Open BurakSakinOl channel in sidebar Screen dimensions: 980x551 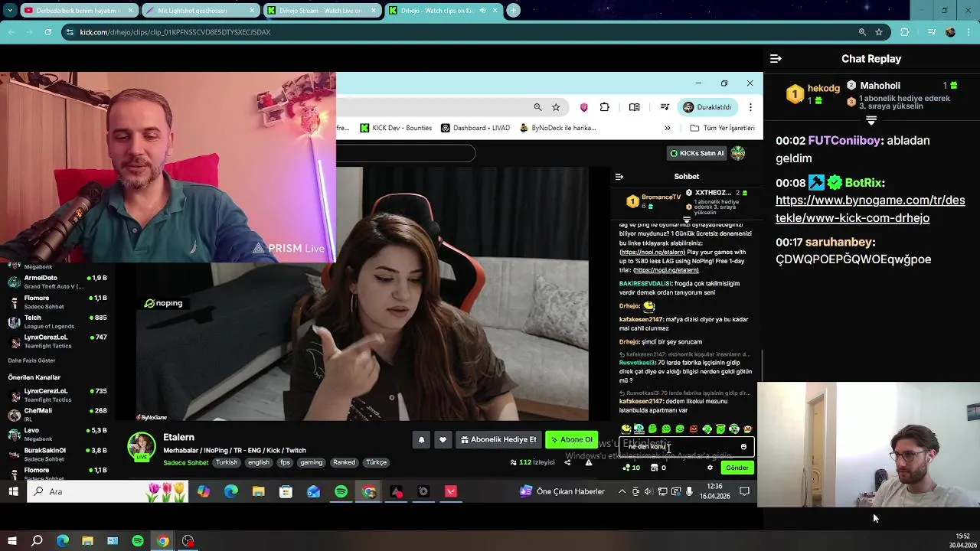point(56,455)
